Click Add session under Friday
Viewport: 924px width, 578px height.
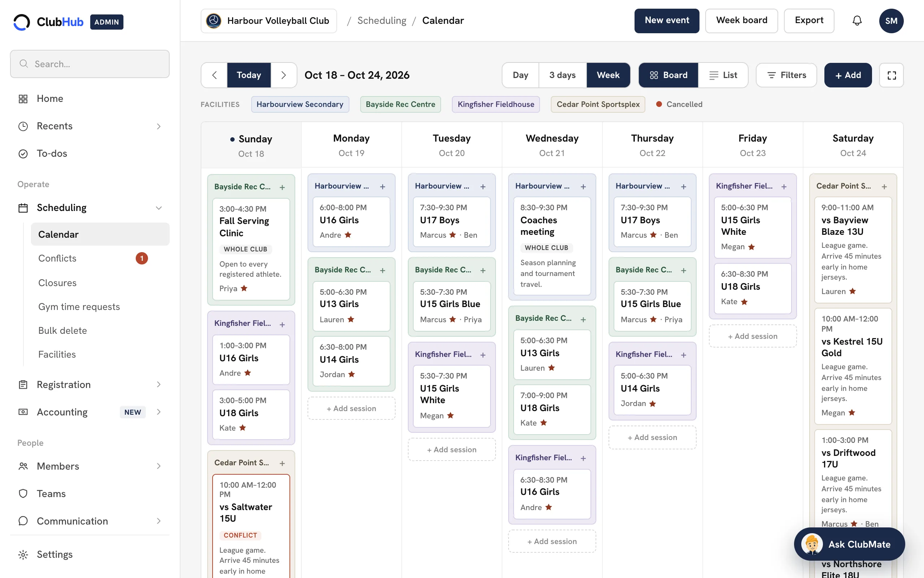coord(753,336)
